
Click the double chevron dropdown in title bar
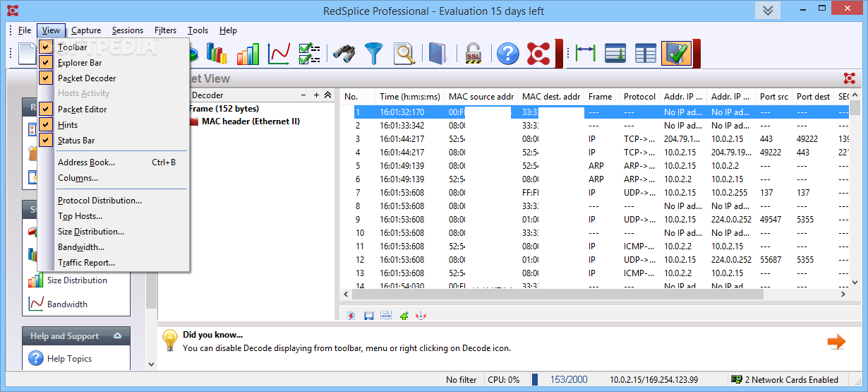768,11
